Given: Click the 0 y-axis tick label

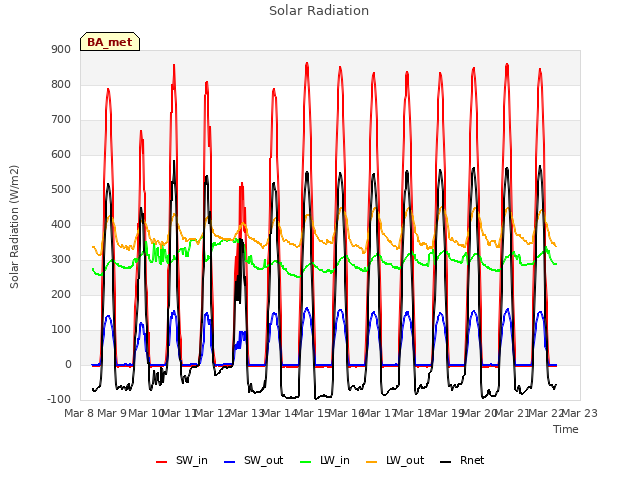Looking at the screenshot, I should pyautogui.click(x=68, y=364).
